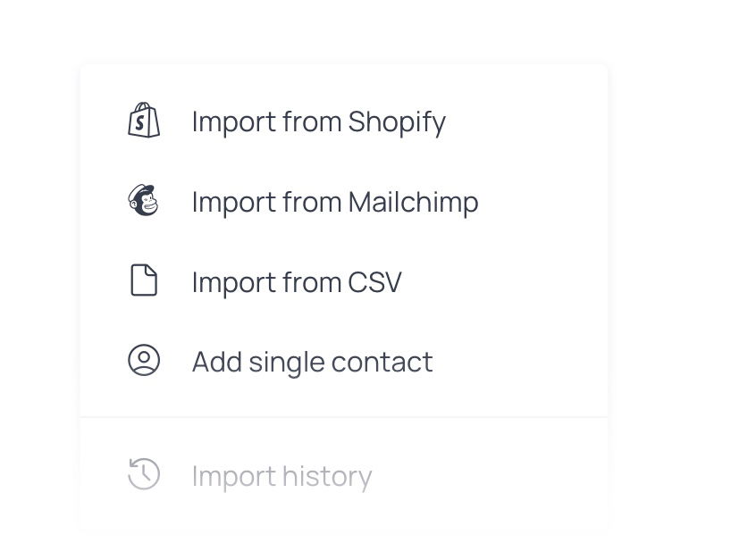The height and width of the screenshot is (560, 756).
Task: Click the grayed-out Import history entry
Action: (x=281, y=475)
